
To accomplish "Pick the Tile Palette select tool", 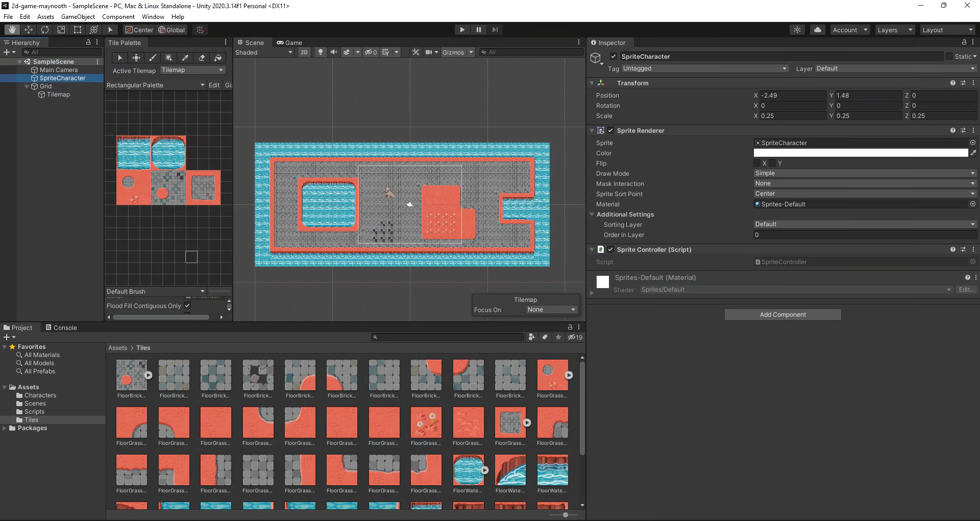I will point(120,58).
